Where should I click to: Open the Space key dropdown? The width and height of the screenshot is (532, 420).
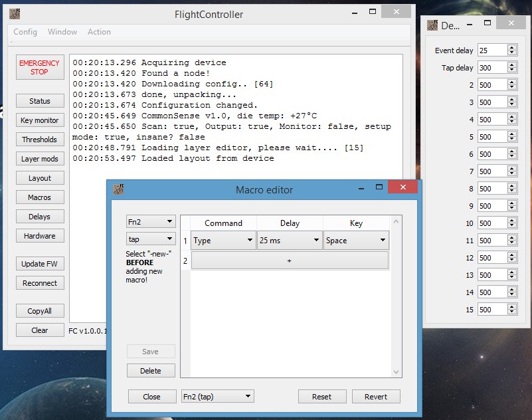pyautogui.click(x=355, y=241)
